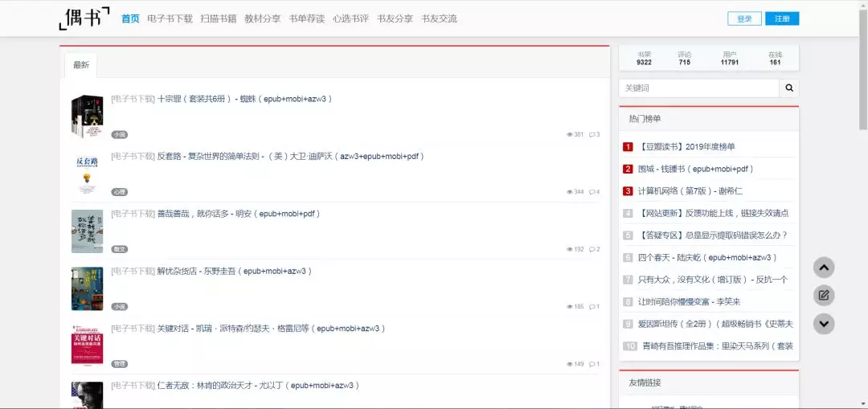Click the 散文 tag under 善哉善哉
The image size is (868, 409).
pyautogui.click(x=120, y=250)
